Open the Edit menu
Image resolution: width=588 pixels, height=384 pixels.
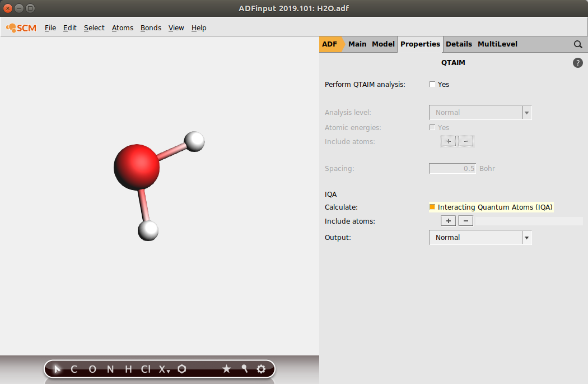[70, 28]
